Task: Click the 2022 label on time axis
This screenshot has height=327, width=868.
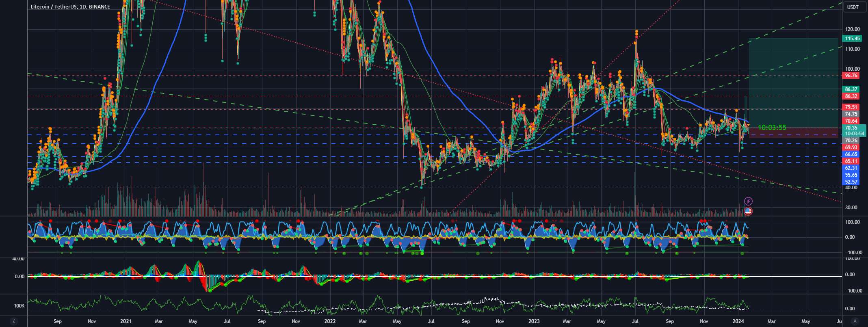Action: [x=330, y=321]
